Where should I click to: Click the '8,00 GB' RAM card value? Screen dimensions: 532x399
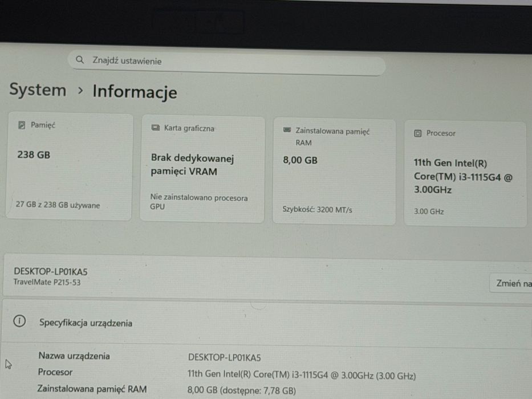300,160
